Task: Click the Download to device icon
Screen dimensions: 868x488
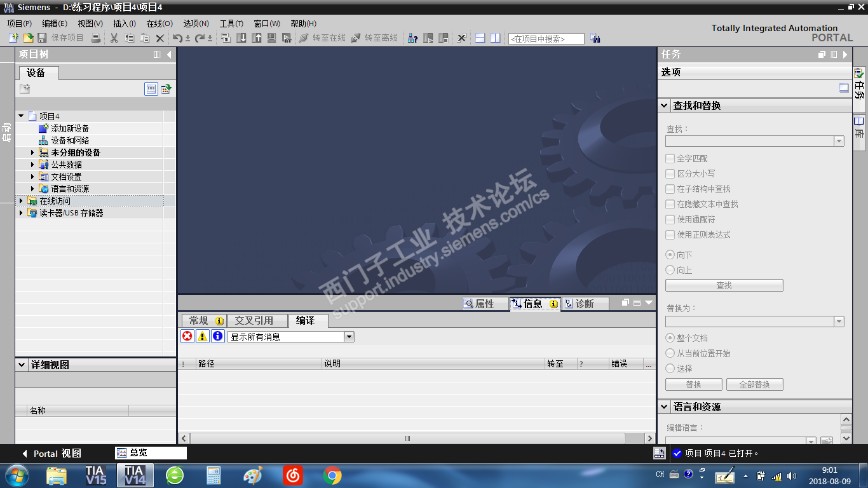Action: point(241,38)
